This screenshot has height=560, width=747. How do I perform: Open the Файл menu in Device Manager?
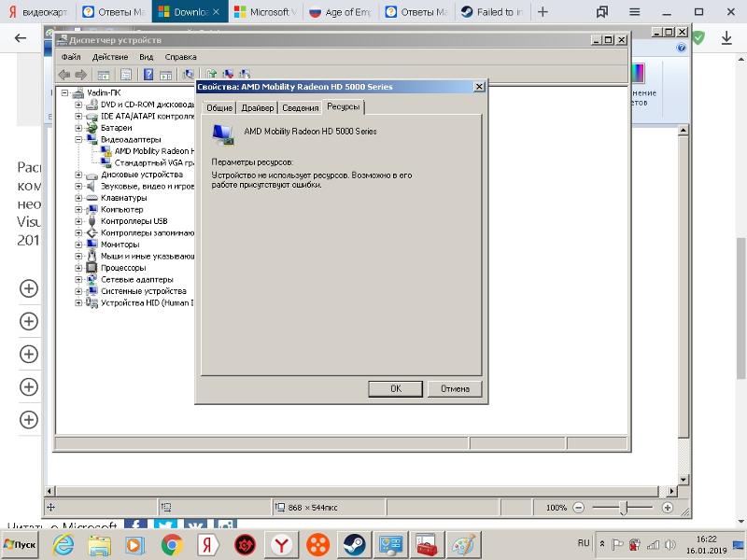tap(71, 57)
